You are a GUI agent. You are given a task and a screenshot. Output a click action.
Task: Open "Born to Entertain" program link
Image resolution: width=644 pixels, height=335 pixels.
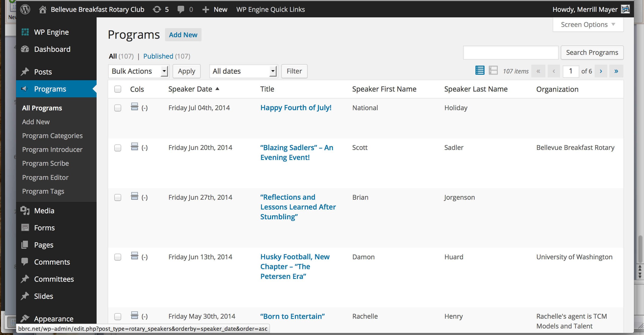pos(293,316)
